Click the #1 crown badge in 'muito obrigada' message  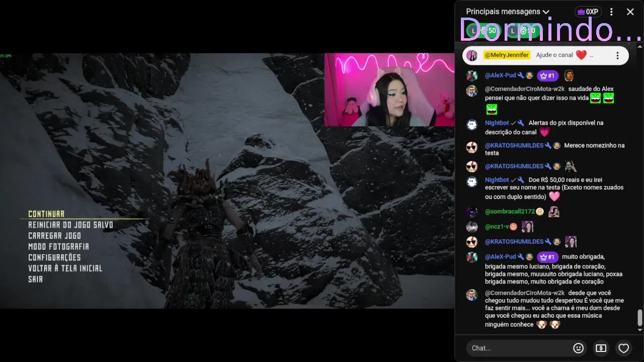pos(547,257)
